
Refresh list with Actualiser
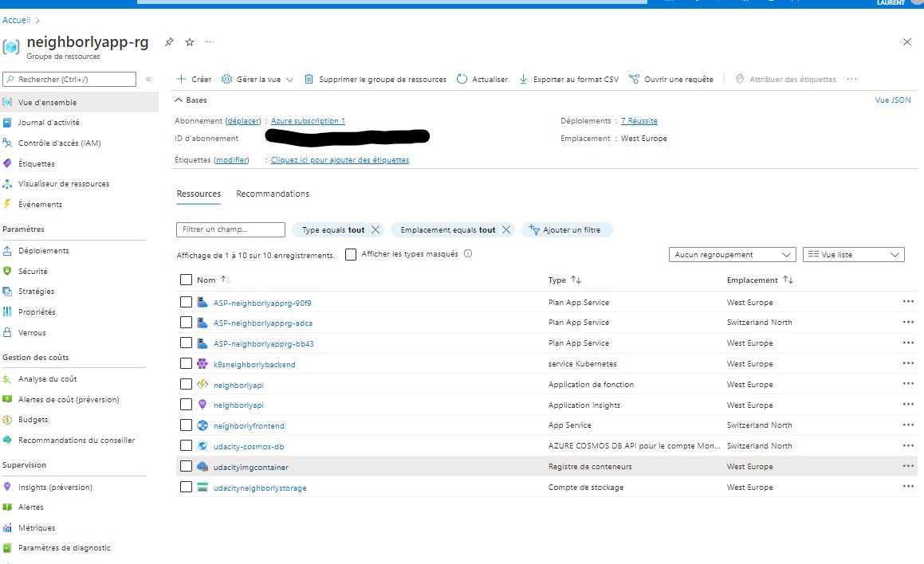tap(482, 79)
